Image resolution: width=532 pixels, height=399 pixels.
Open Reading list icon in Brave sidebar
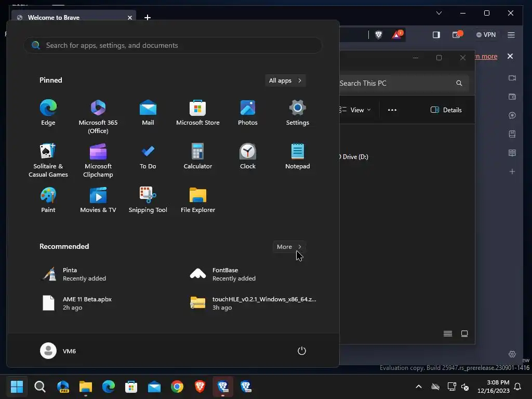pos(512,153)
